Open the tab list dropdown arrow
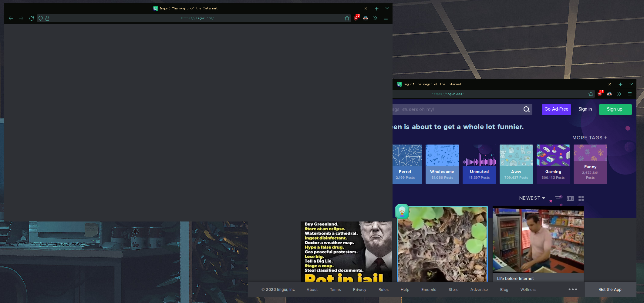This screenshot has height=303, width=644. (x=387, y=8)
